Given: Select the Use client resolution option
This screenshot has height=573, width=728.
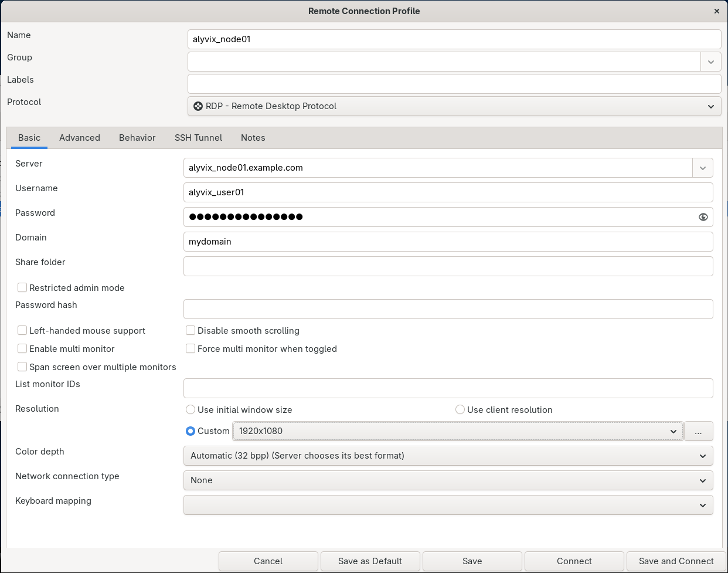Looking at the screenshot, I should 460,409.
